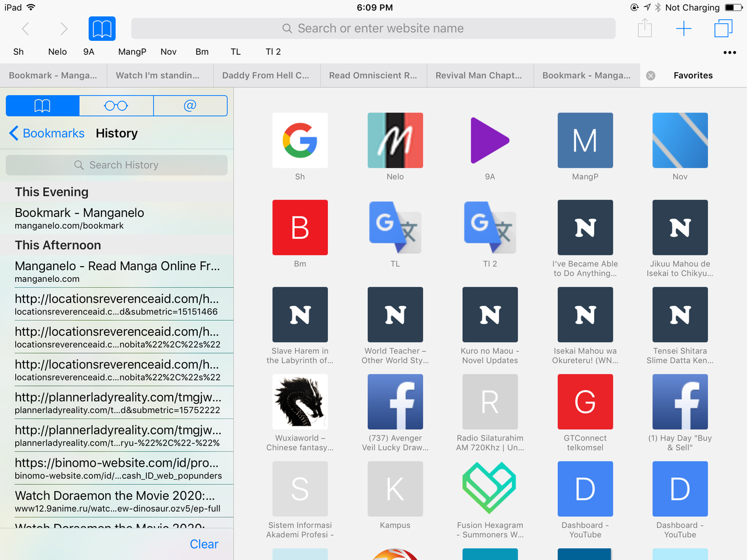Open Bm bookmark in favorites bar

tap(202, 52)
